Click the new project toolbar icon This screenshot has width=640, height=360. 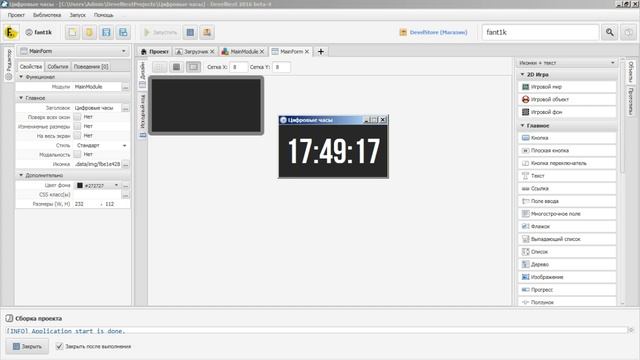pyautogui.click(x=73, y=32)
